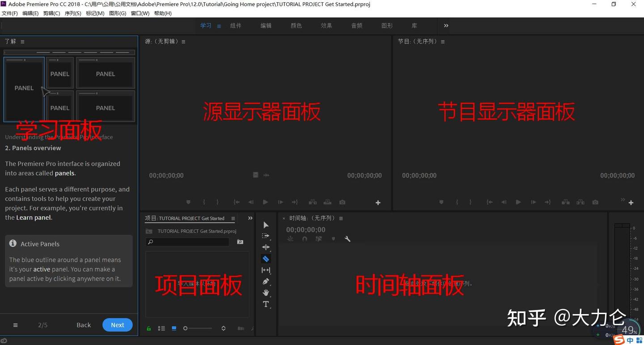This screenshot has height=345, width=644.
Task: Open Source monitor panel menu
Action: coord(183,42)
